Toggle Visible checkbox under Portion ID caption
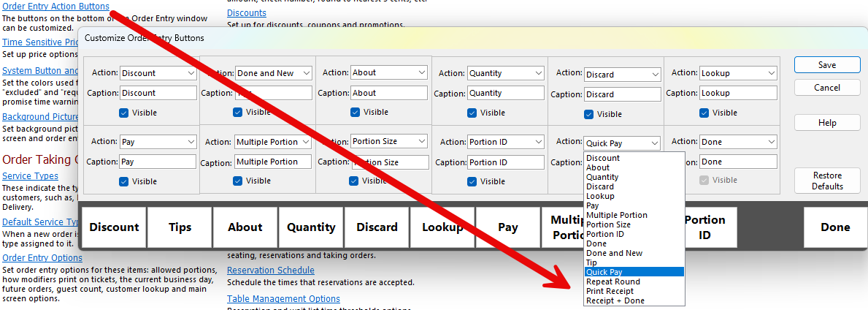This screenshot has height=310, width=868. point(472,181)
